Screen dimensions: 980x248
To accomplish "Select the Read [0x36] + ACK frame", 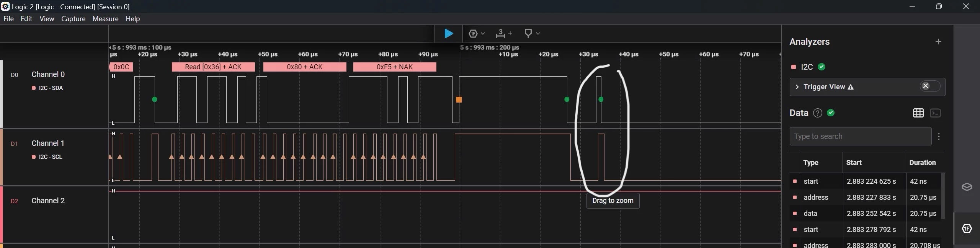I will click(x=213, y=67).
